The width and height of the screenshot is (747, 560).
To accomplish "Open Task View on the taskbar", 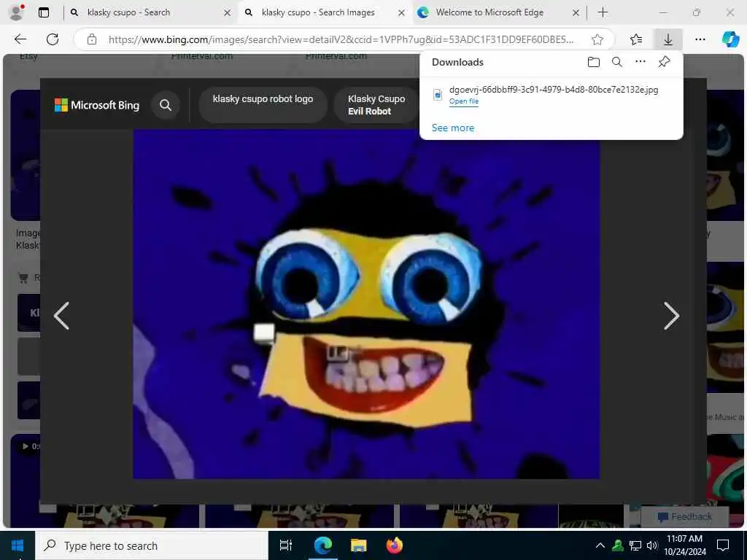I will coord(285,545).
